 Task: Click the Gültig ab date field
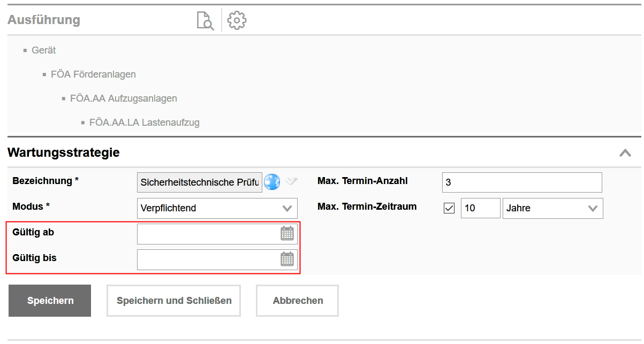[x=208, y=234]
